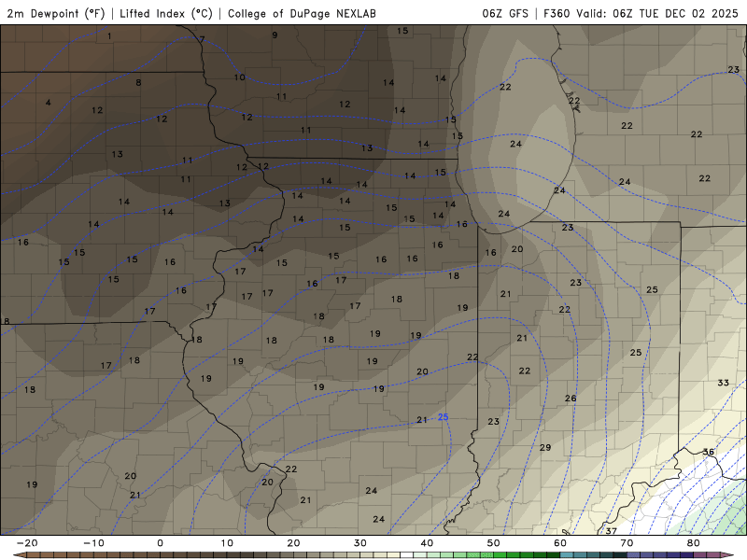Select the map value "26"
This screenshot has height=560, width=747.
pyautogui.click(x=571, y=399)
